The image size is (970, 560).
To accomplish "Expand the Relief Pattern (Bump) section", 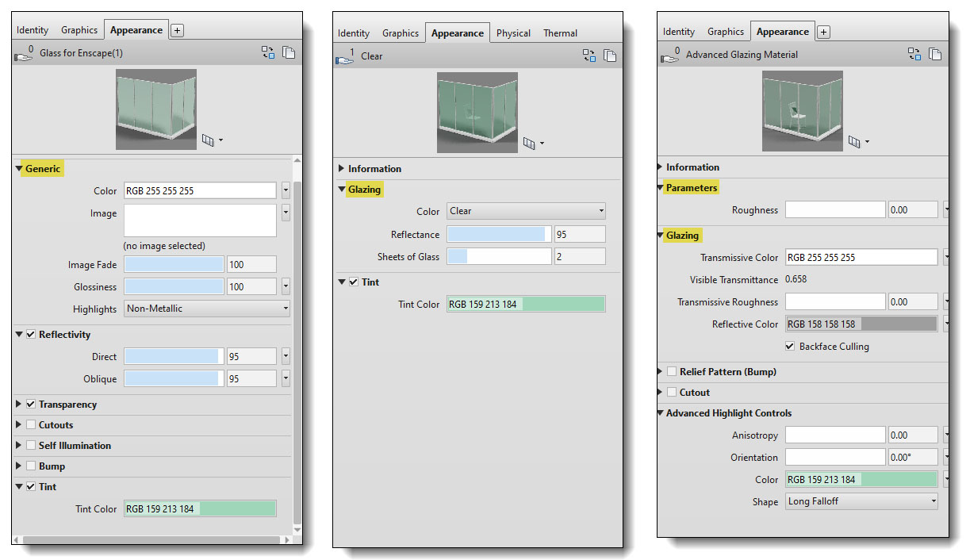I will click(661, 372).
